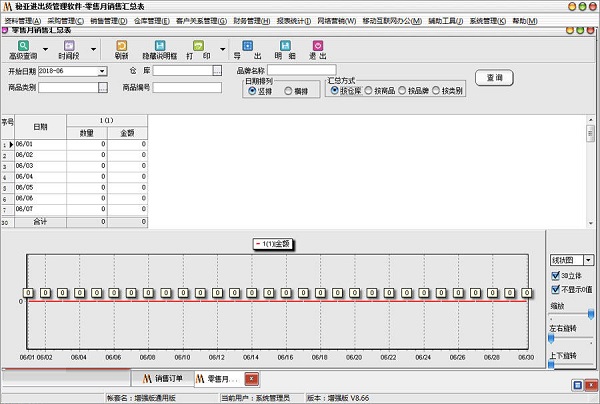Open the 网络营销(W) menu
Viewport: 600px width, 404px height.
pyautogui.click(x=337, y=21)
